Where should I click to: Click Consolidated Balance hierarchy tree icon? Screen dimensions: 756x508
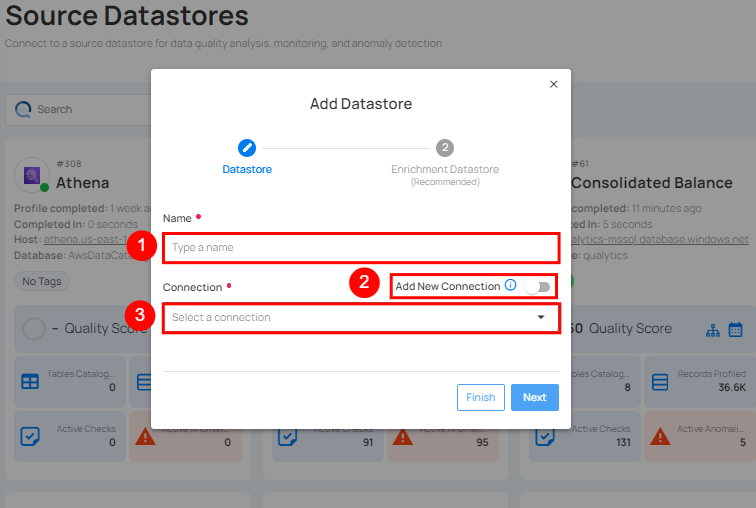pyautogui.click(x=713, y=329)
